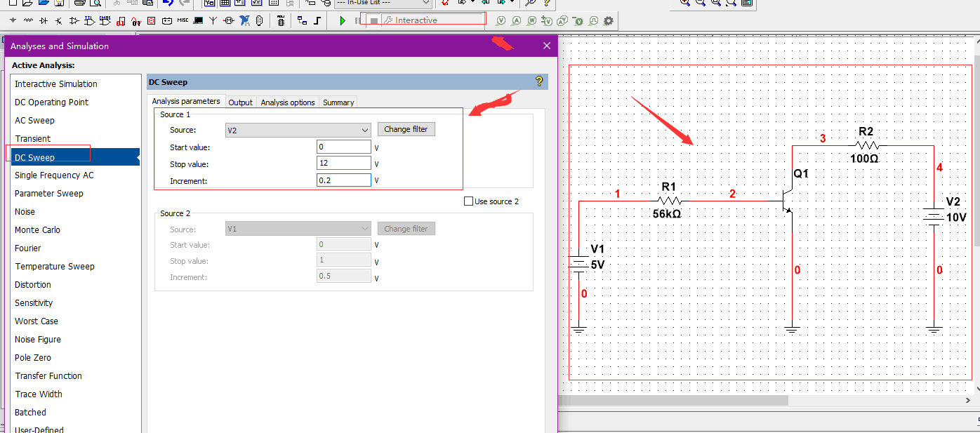
Task: Switch to the Output tab
Action: coord(240,102)
